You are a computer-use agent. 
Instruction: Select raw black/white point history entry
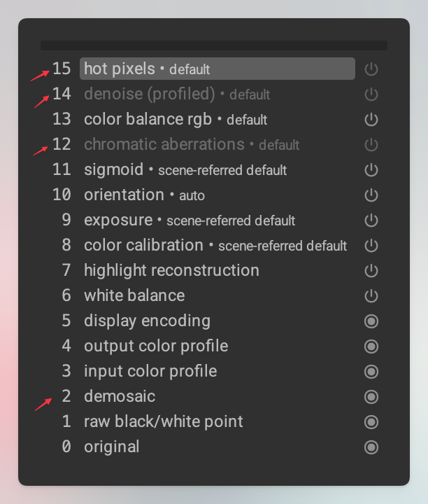point(163,422)
